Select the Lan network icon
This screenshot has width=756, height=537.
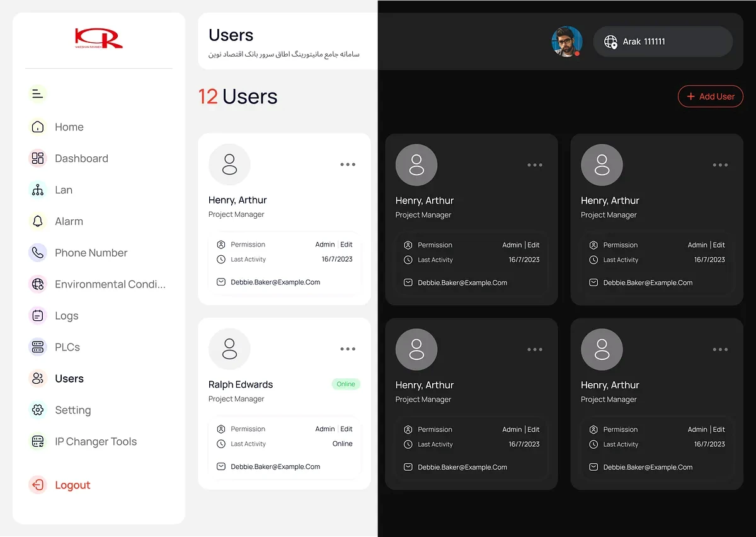[x=38, y=190]
